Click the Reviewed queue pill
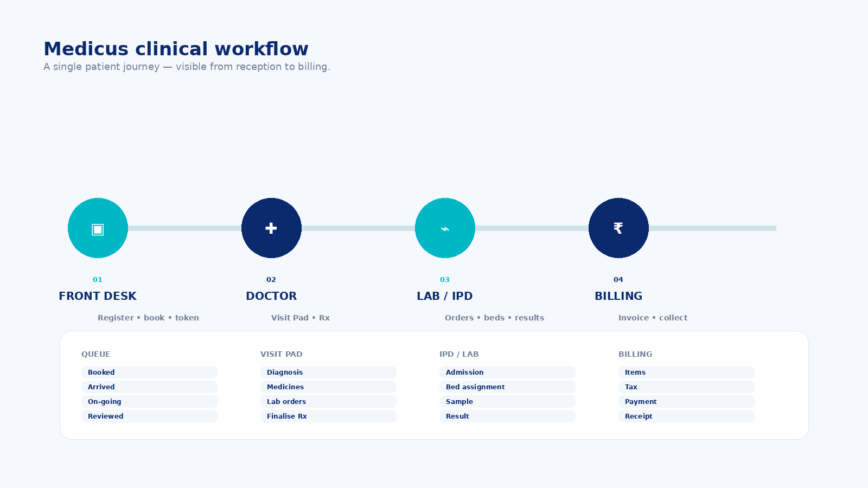The width and height of the screenshot is (868, 488). [149, 416]
